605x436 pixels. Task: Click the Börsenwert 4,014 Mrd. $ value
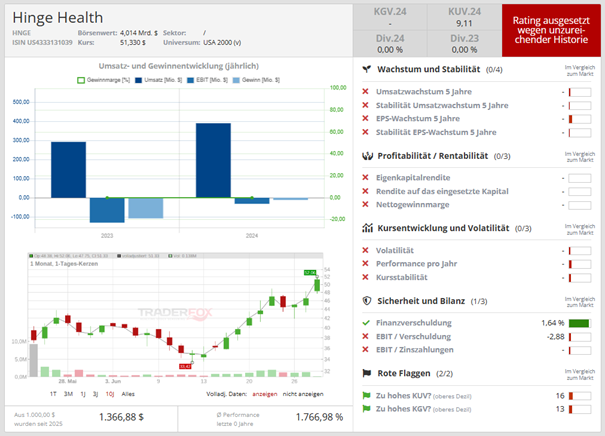pos(139,33)
